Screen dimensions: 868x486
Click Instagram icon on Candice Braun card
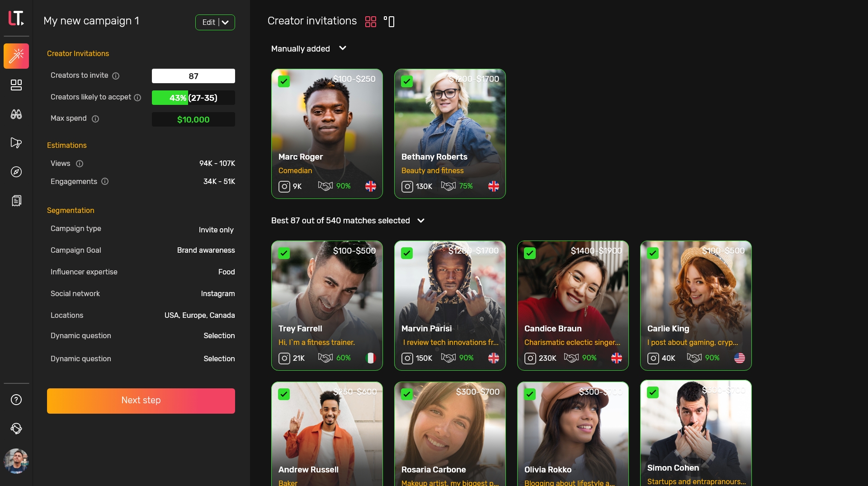(530, 358)
